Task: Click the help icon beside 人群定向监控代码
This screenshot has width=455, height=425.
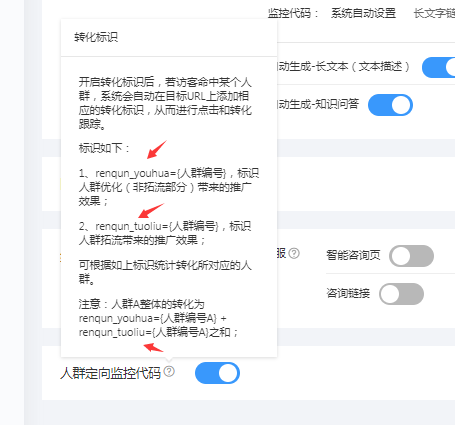Action: 169,371
